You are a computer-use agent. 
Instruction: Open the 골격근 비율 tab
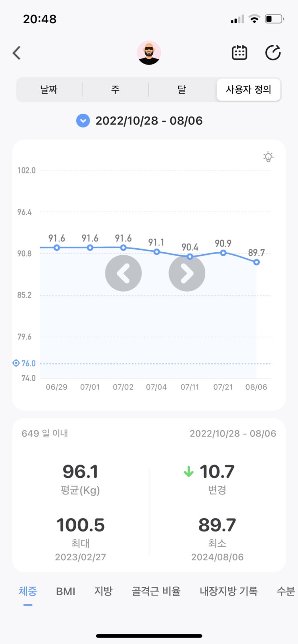click(x=156, y=591)
